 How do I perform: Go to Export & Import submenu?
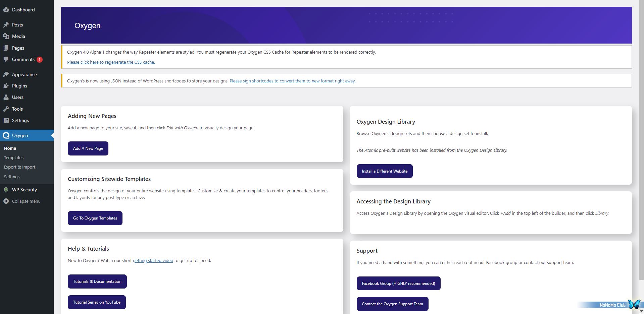pos(19,167)
